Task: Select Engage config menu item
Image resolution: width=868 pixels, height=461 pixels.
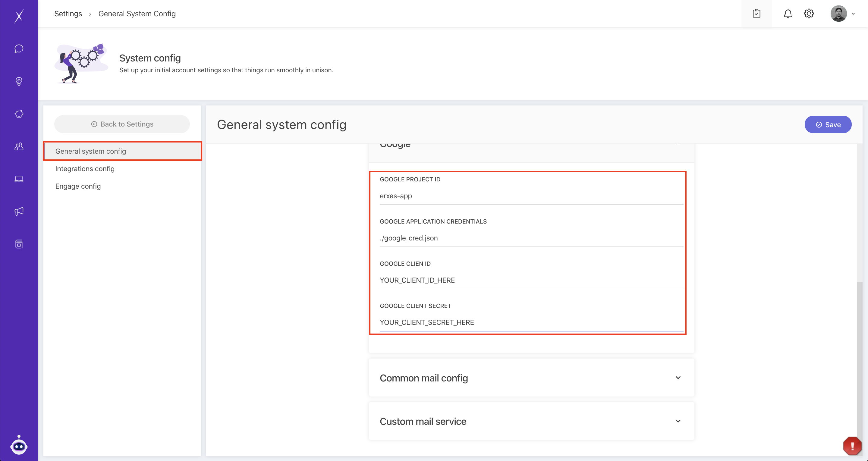Action: click(78, 186)
